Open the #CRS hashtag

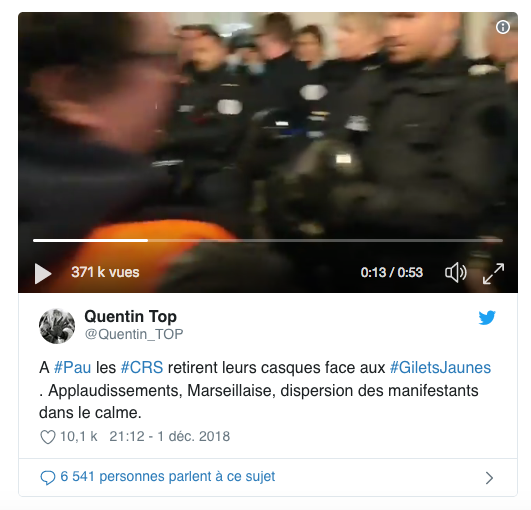[142, 367]
